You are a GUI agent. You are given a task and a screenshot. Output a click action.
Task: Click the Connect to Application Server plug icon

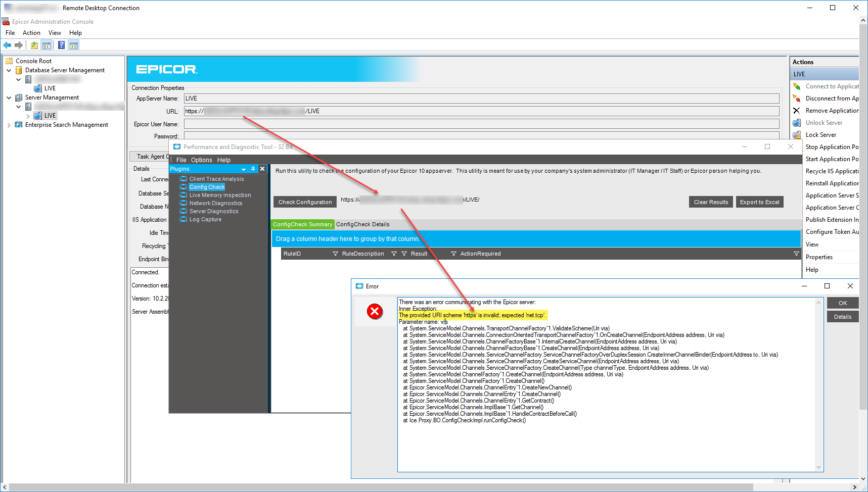click(x=797, y=86)
